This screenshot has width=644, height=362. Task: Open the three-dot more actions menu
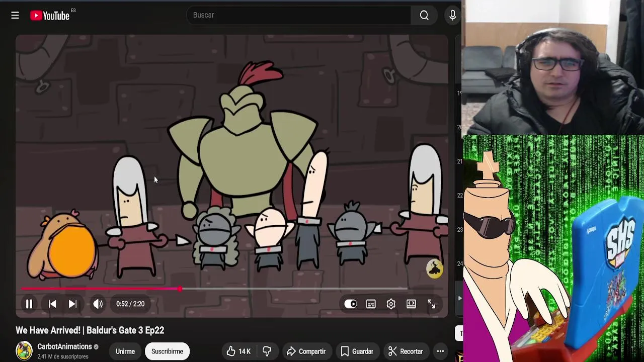(x=440, y=351)
